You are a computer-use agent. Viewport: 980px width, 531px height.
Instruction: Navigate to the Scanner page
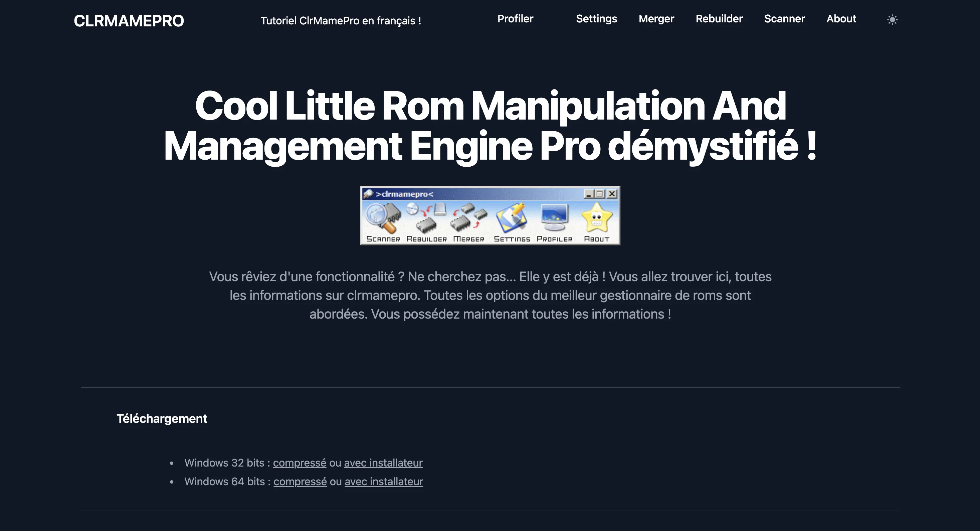pos(784,19)
